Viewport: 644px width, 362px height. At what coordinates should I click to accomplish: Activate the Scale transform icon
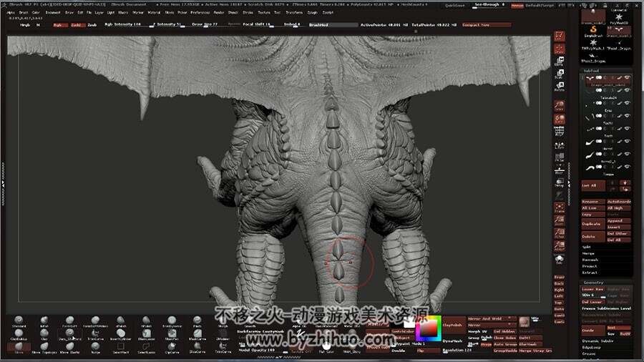tap(559, 74)
